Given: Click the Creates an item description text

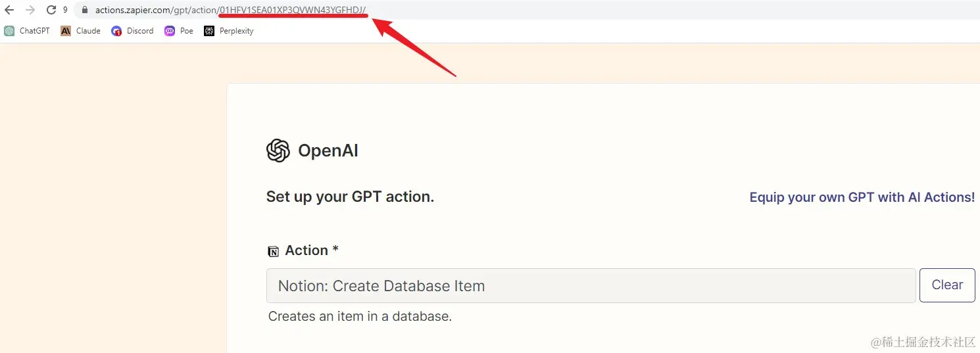Looking at the screenshot, I should [x=360, y=316].
